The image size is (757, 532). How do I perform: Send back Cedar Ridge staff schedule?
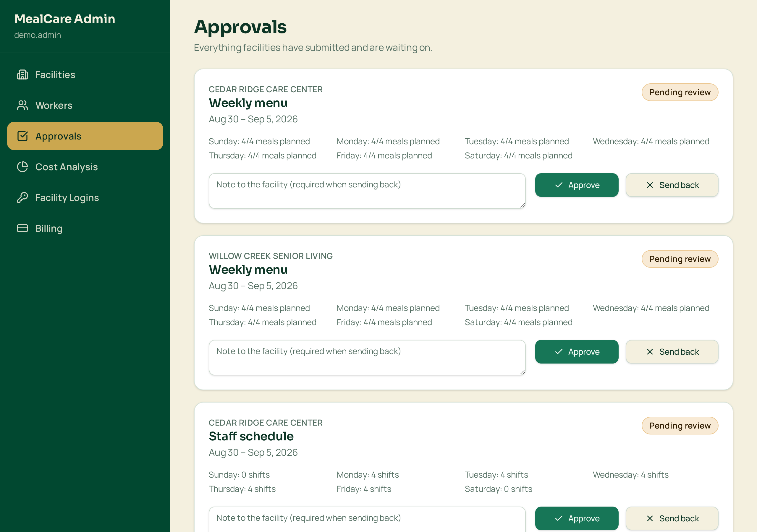pos(672,518)
